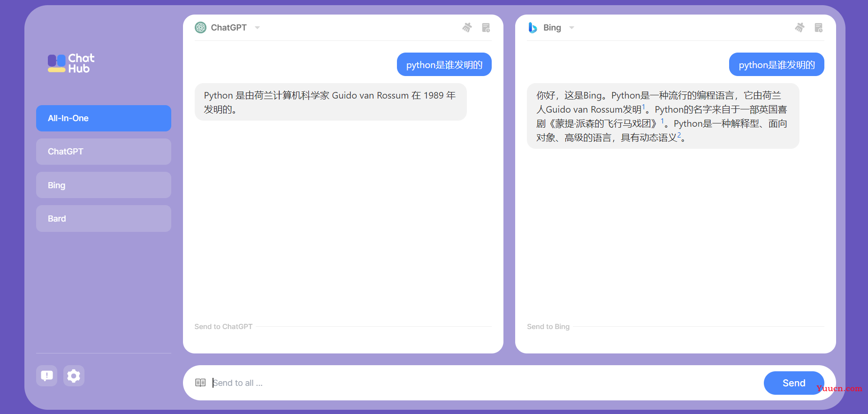Open ChatGPT panel history icon
Viewport: 868px width, 414px height.
tap(486, 28)
